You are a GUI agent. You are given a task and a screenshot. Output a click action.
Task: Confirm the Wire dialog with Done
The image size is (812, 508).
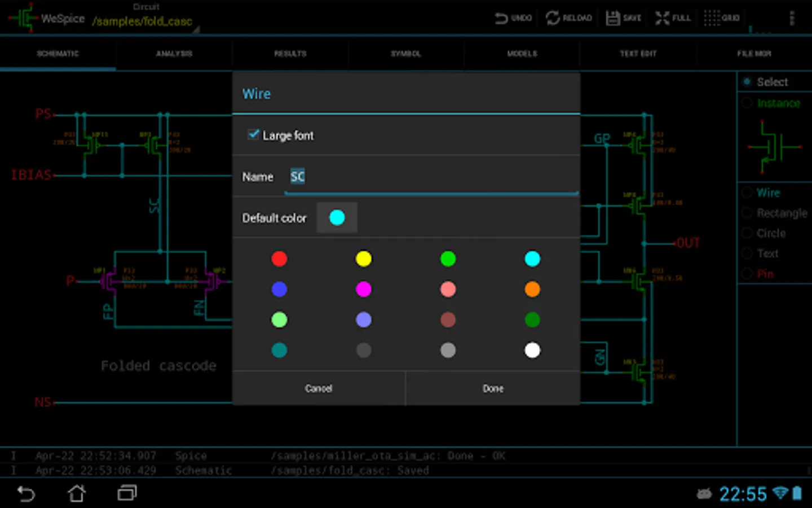[x=493, y=388]
